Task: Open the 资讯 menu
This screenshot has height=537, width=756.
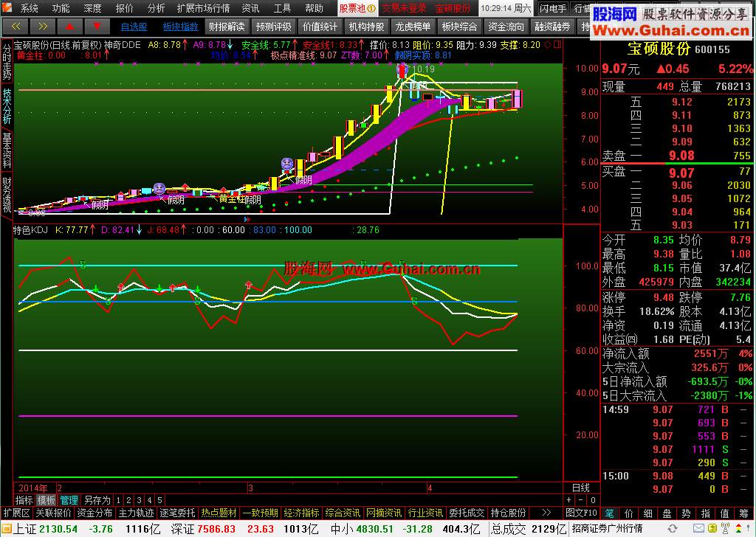Action: pyautogui.click(x=250, y=8)
